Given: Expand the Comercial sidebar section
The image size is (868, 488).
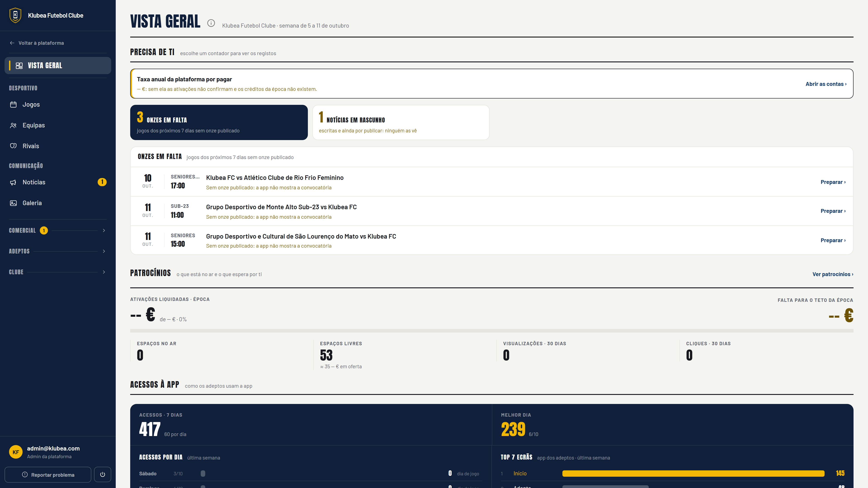Looking at the screenshot, I should (x=58, y=230).
